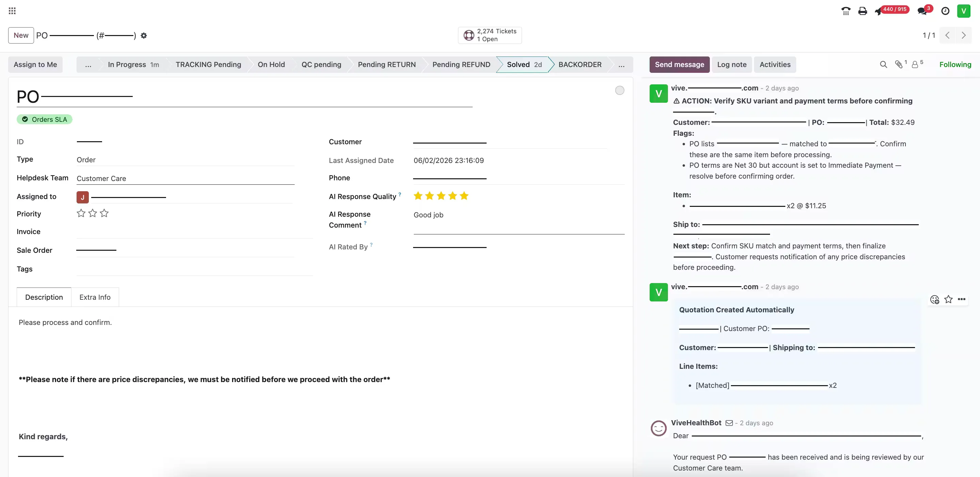This screenshot has width=980, height=477.
Task: Open the gear actions menu beside PO title
Action: pos(143,35)
